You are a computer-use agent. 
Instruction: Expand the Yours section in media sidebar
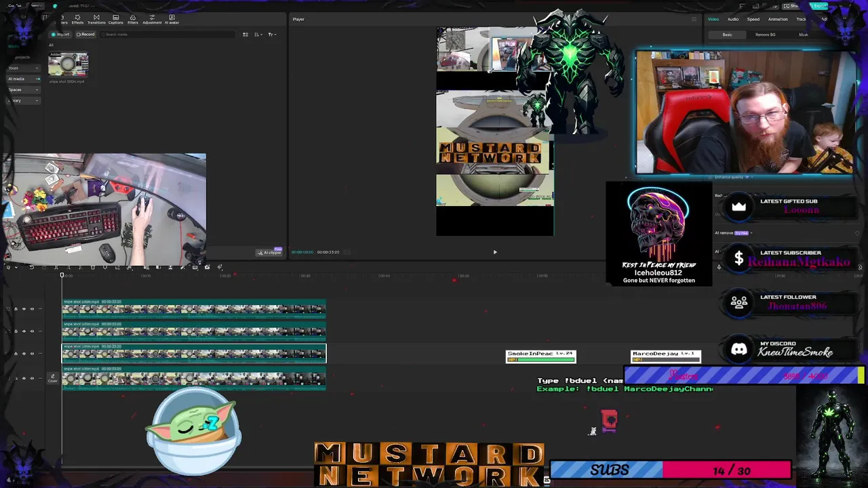point(23,68)
